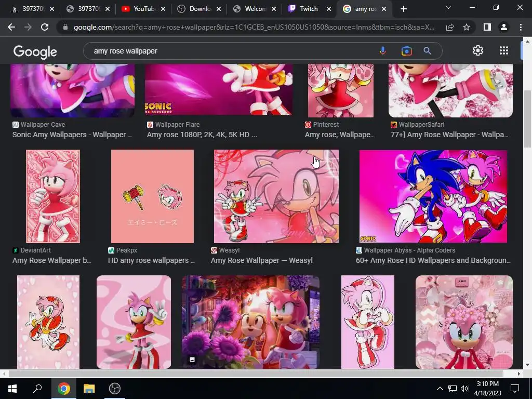Search by image with Google Lens
The height and width of the screenshot is (399, 532).
point(406,51)
